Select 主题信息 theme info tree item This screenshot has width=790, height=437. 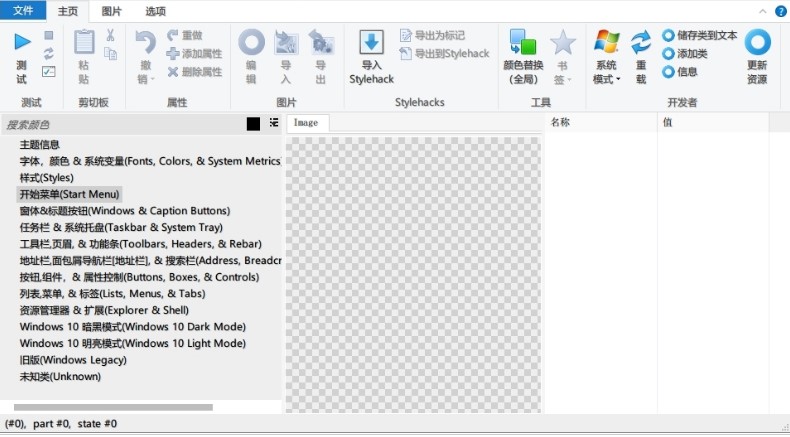point(40,145)
